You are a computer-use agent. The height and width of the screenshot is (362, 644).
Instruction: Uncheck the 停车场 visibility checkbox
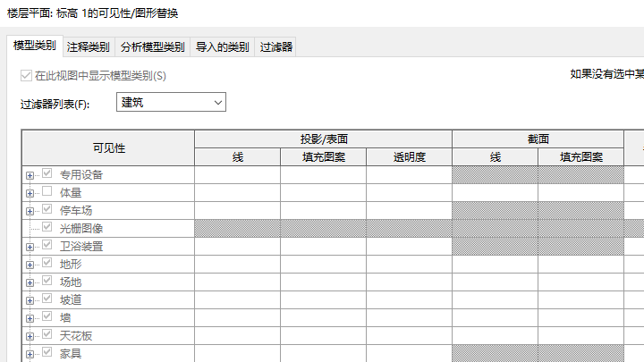[x=47, y=210]
